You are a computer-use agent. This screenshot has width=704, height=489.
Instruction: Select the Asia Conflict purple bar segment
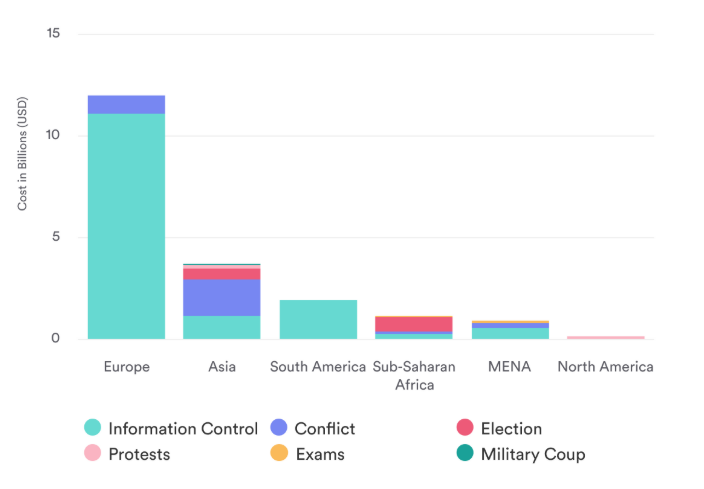tap(222, 297)
